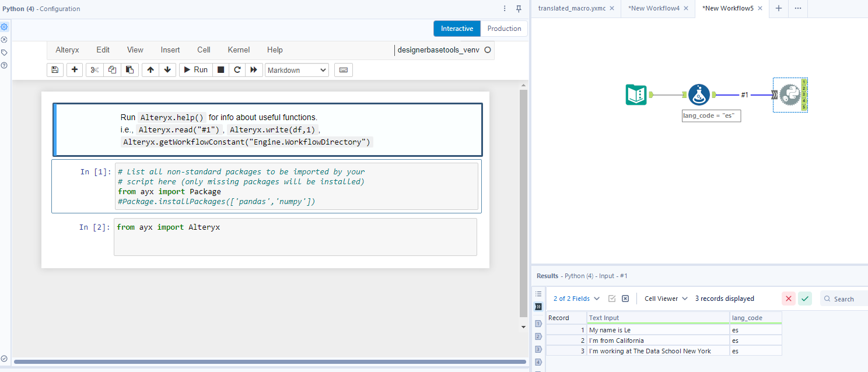868x372 pixels.
Task: Restart the kernel using the circular arrow icon
Action: (x=237, y=70)
